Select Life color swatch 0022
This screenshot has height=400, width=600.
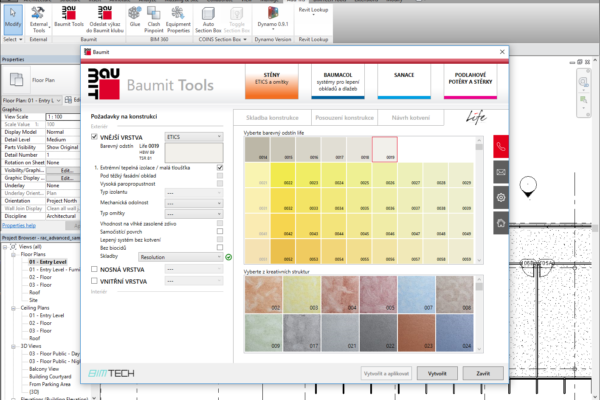pyautogui.click(x=283, y=175)
